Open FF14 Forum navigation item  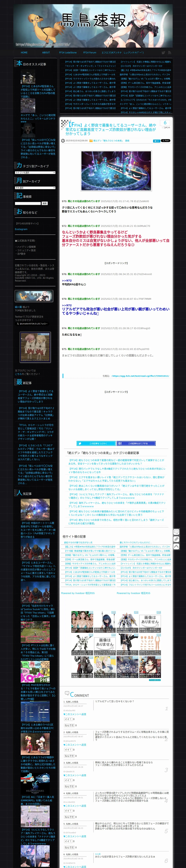pos(90,53)
